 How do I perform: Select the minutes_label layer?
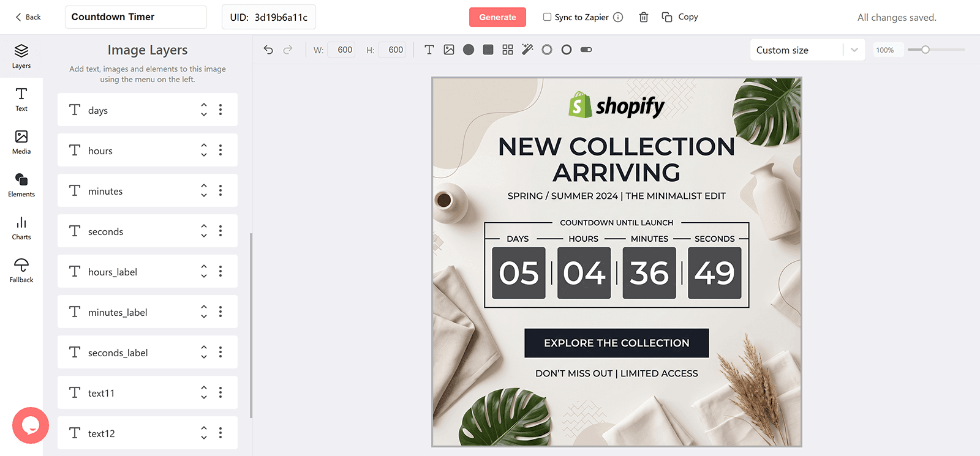point(148,312)
